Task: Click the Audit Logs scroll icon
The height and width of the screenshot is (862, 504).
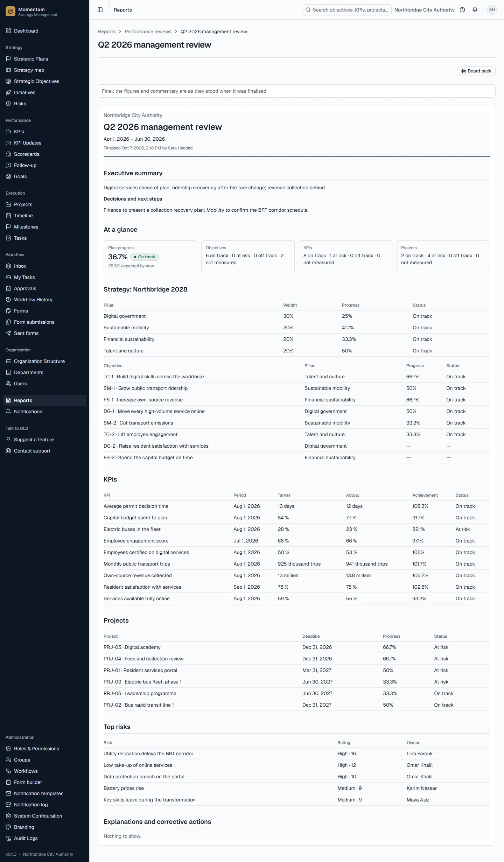Action: pyautogui.click(x=8, y=838)
